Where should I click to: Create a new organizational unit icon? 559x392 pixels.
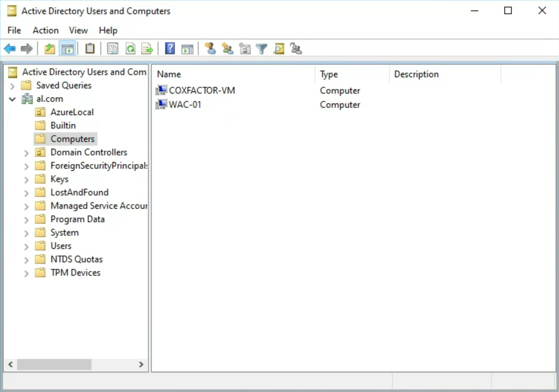tap(245, 49)
